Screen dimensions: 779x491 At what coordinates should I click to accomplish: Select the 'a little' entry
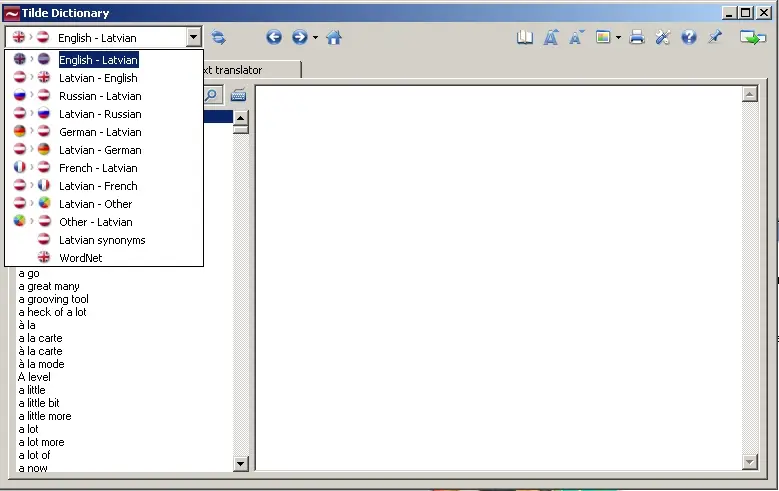pyautogui.click(x=32, y=390)
